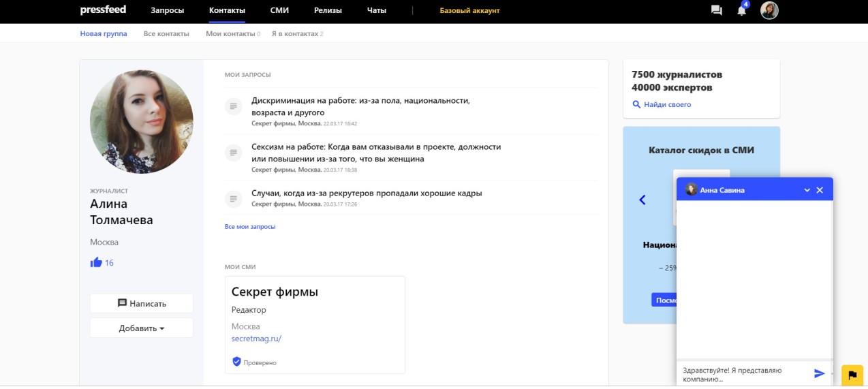Open the secretmag.ru link
The image size is (868, 389).
(x=256, y=339)
